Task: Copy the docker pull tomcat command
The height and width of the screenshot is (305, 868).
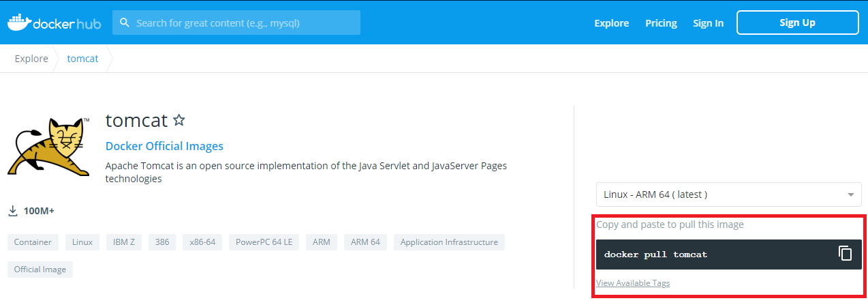Action: click(845, 253)
